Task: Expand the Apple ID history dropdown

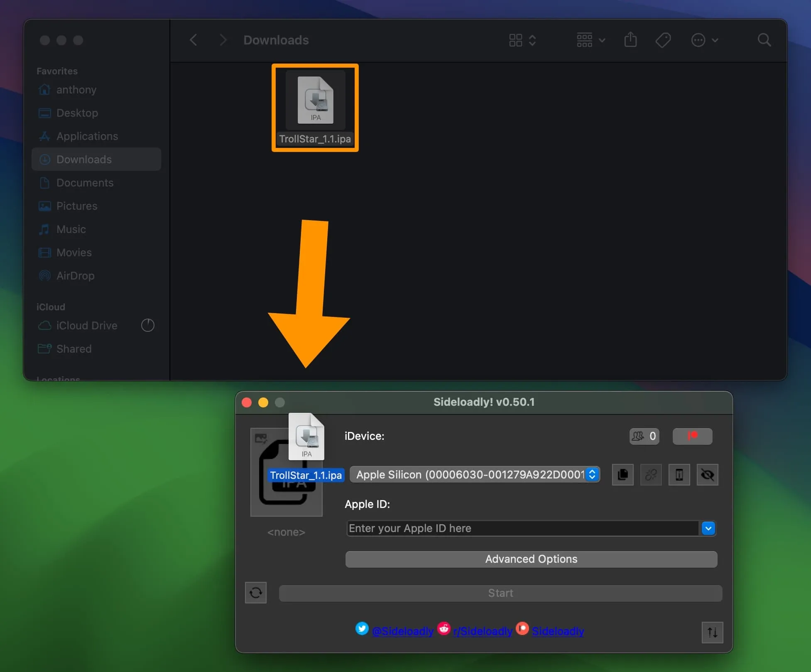Action: point(708,528)
